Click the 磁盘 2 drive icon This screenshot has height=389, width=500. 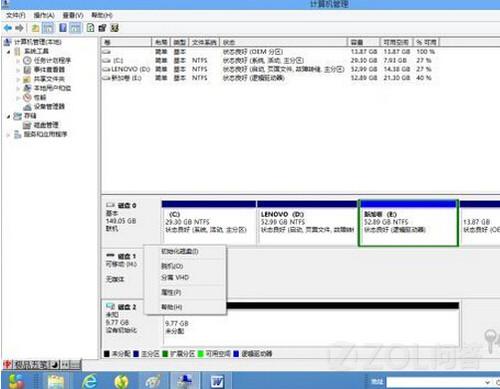pyautogui.click(x=110, y=307)
